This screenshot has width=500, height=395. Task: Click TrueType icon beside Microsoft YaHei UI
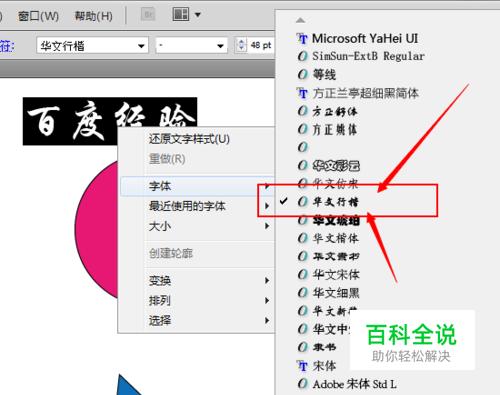(x=302, y=39)
